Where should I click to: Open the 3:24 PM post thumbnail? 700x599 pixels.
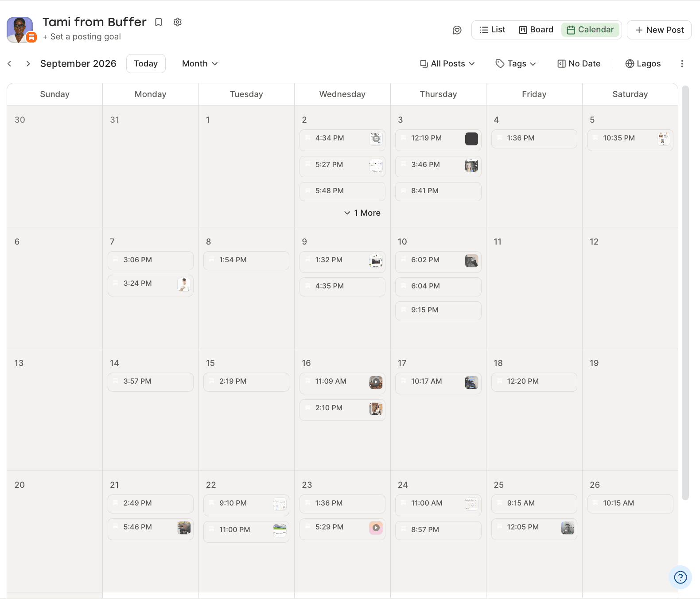(x=184, y=284)
